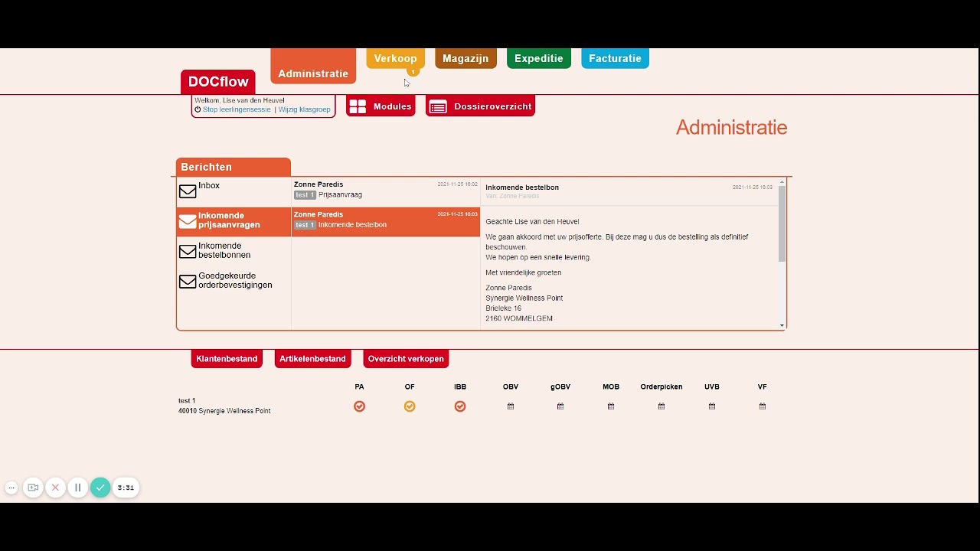Click the IBB checkmark status icon

point(460,406)
